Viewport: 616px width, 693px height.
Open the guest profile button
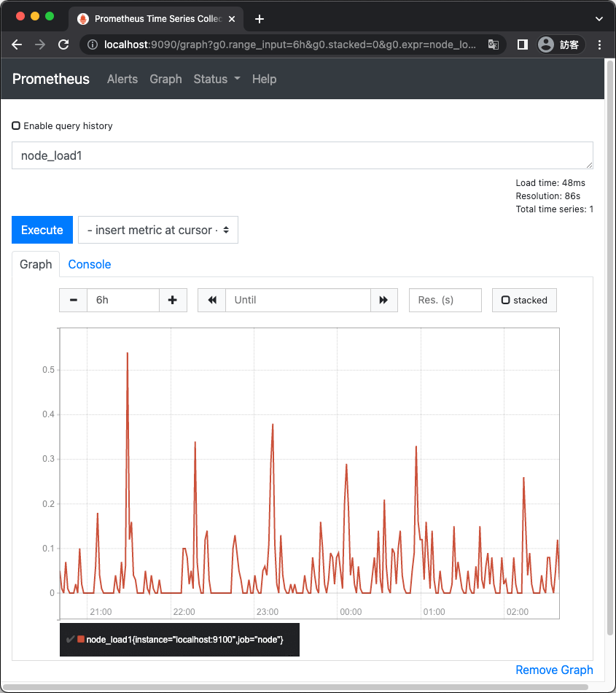(x=561, y=44)
